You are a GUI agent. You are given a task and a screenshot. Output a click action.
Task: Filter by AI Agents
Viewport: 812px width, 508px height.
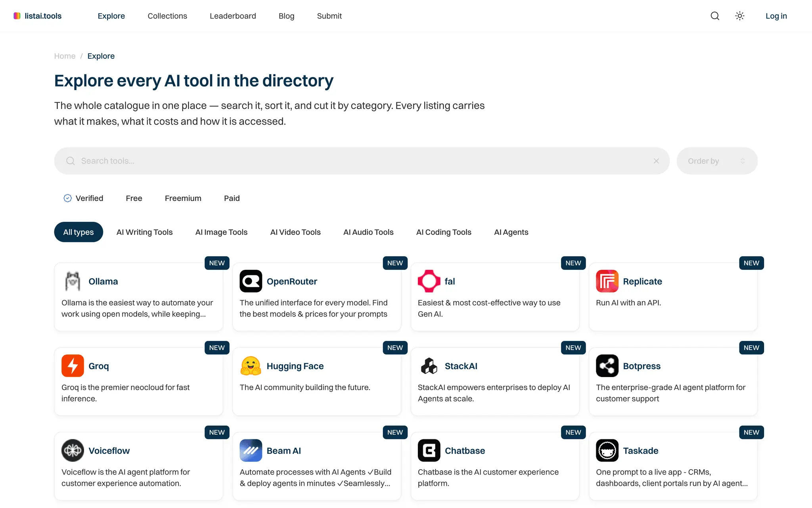click(x=511, y=232)
